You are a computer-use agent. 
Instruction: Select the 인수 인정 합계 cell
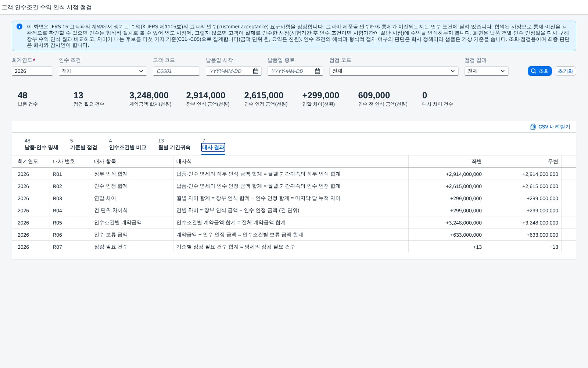(x=132, y=186)
